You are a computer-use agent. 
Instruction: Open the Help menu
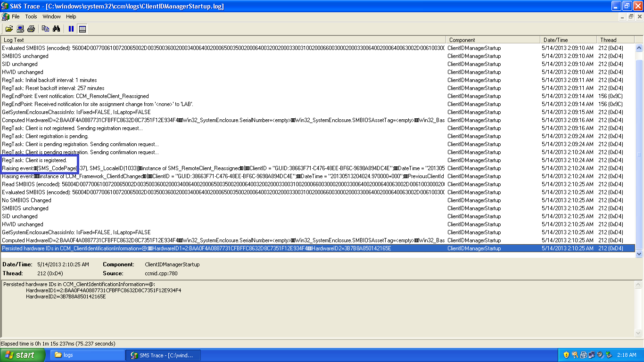tap(71, 16)
